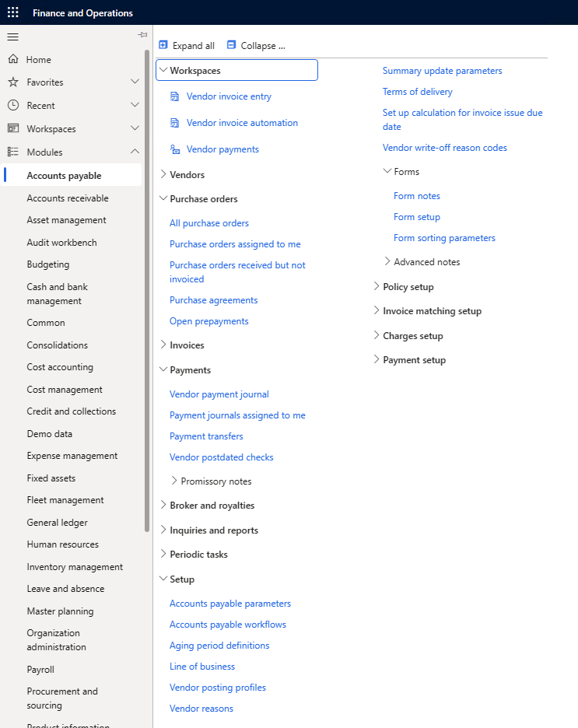Screen dimensions: 578x728
Task: Open Accounts payable parameters
Action: [229, 603]
